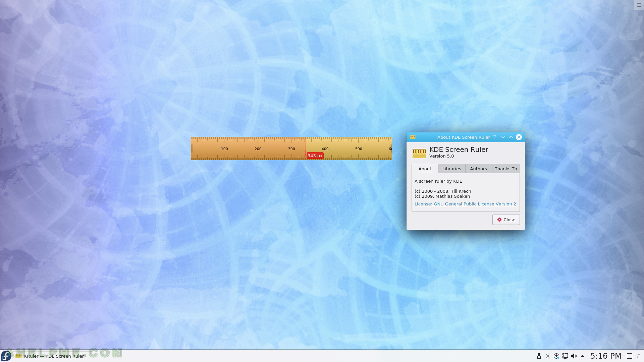Click the About dialog title bar ruler icon
Screen dimensions: 644x362
[x=413, y=137]
